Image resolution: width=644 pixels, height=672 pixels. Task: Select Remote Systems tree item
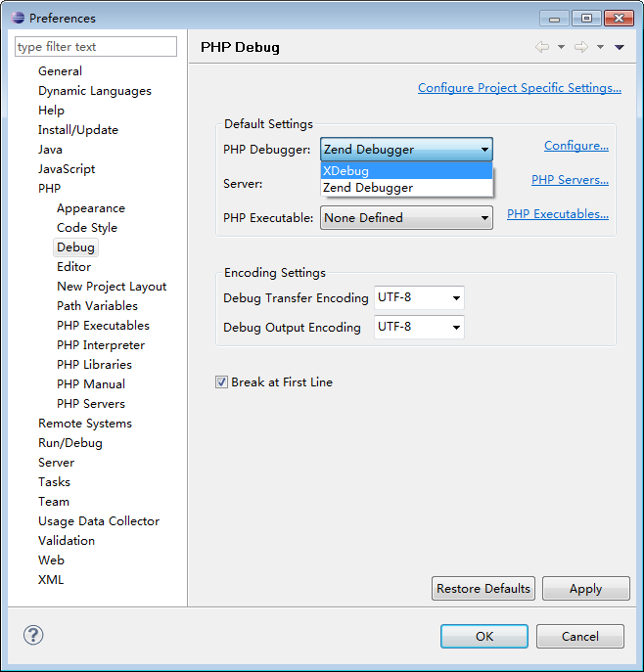pos(85,424)
